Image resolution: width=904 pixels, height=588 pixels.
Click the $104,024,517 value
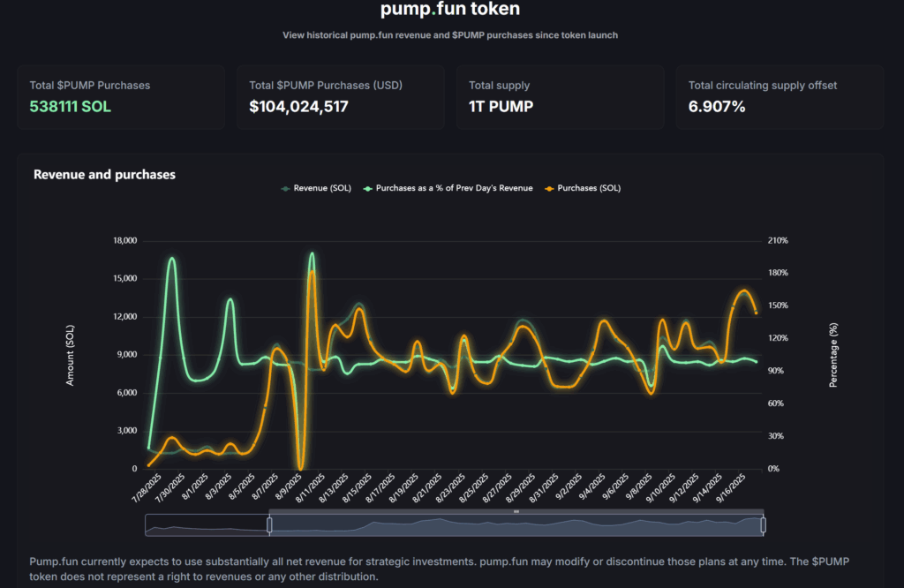point(298,107)
